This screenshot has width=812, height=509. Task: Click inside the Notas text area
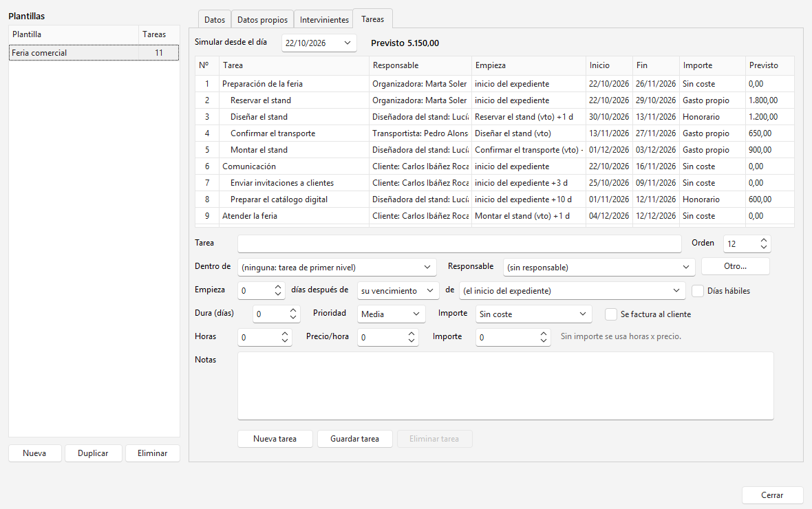pyautogui.click(x=505, y=386)
